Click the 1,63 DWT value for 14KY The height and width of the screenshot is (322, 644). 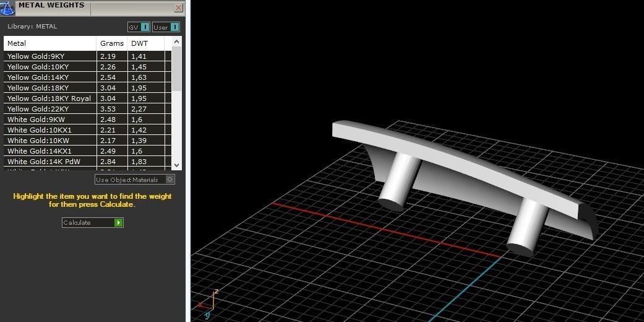139,77
